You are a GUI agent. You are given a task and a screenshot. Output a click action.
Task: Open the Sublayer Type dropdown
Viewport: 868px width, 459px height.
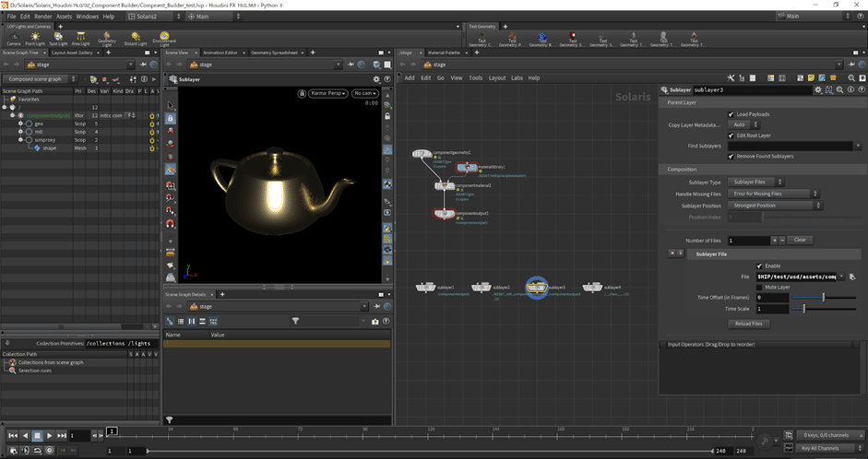tap(756, 182)
